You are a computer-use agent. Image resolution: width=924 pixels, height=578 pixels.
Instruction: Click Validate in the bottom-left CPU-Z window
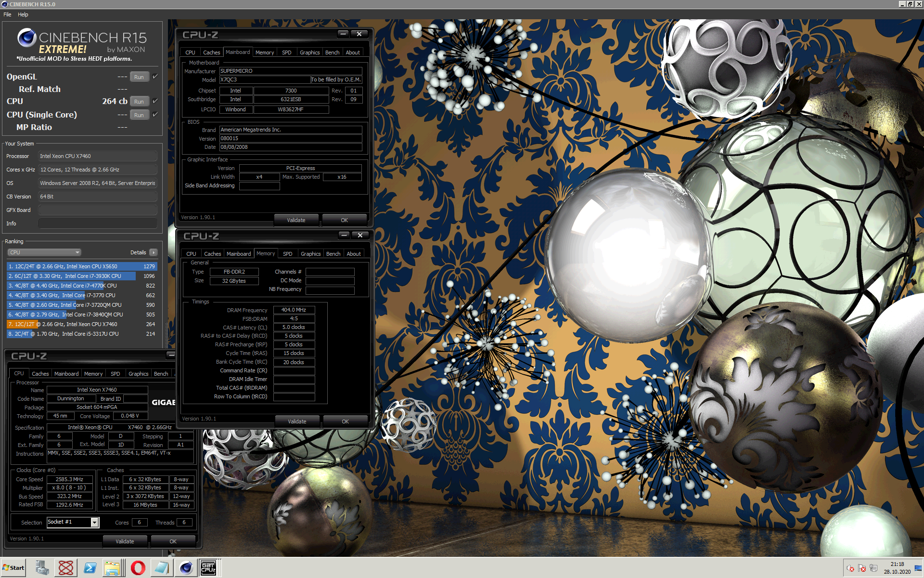125,541
